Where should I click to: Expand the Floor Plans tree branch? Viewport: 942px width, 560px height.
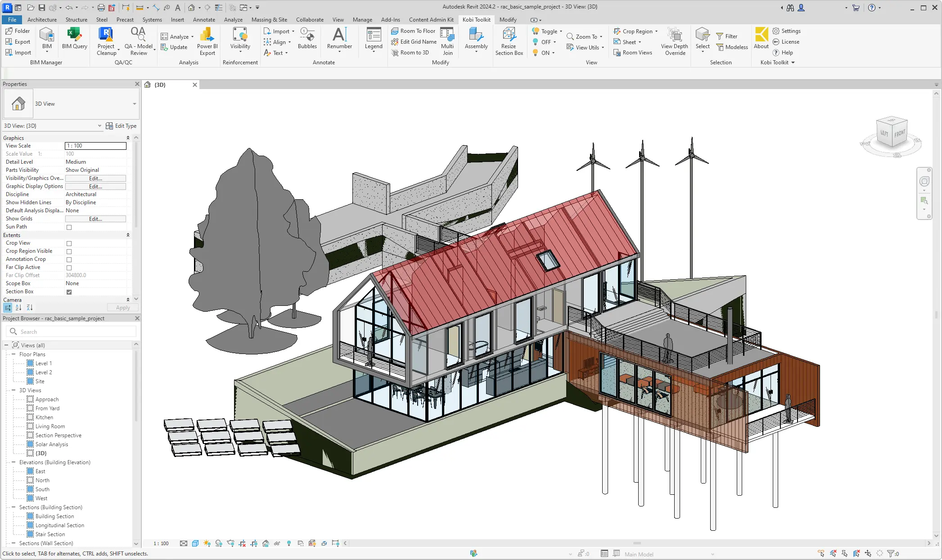click(x=14, y=354)
